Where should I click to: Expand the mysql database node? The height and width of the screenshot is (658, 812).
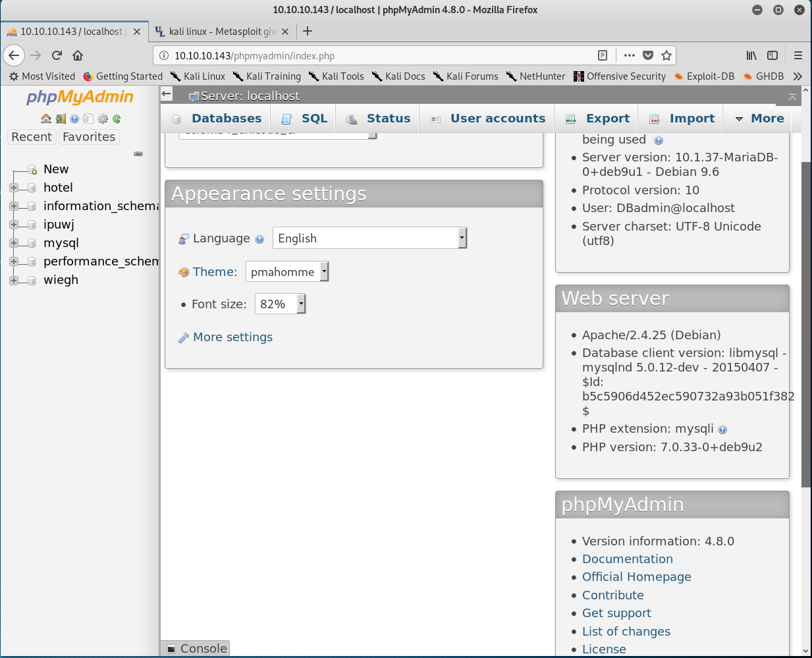tap(14, 243)
